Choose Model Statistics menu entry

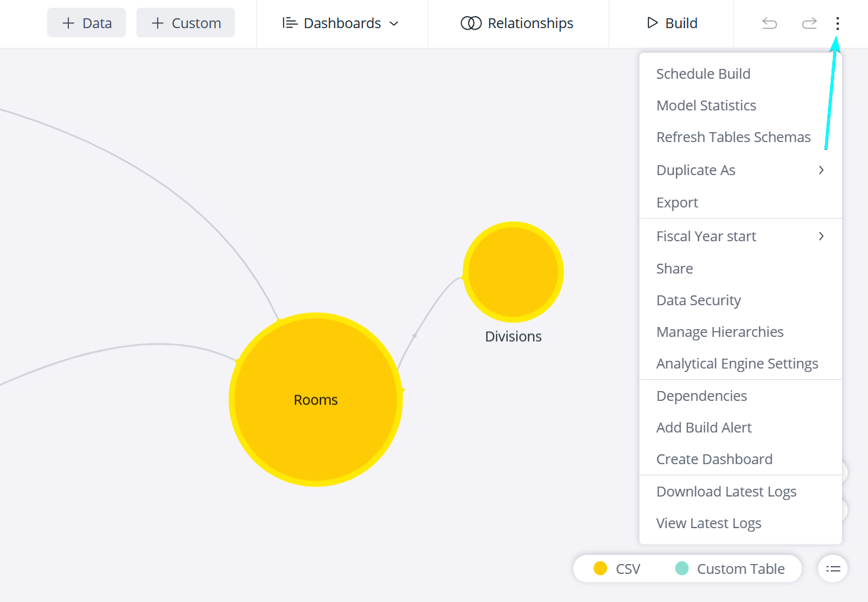coord(706,105)
